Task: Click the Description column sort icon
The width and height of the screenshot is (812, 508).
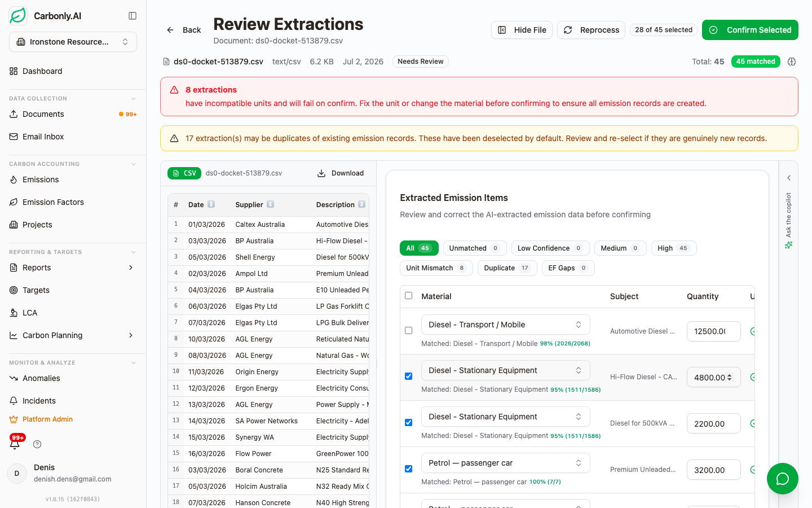Action: (x=361, y=204)
